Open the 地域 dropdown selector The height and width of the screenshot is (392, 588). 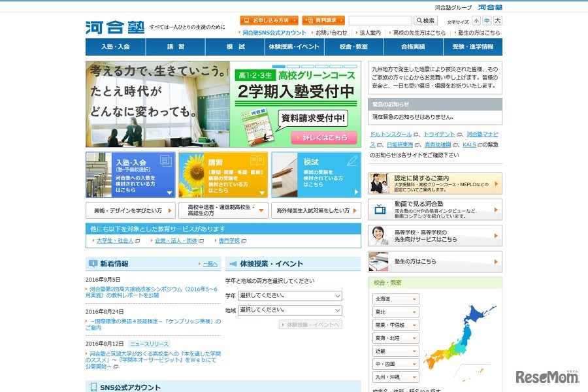coord(290,310)
